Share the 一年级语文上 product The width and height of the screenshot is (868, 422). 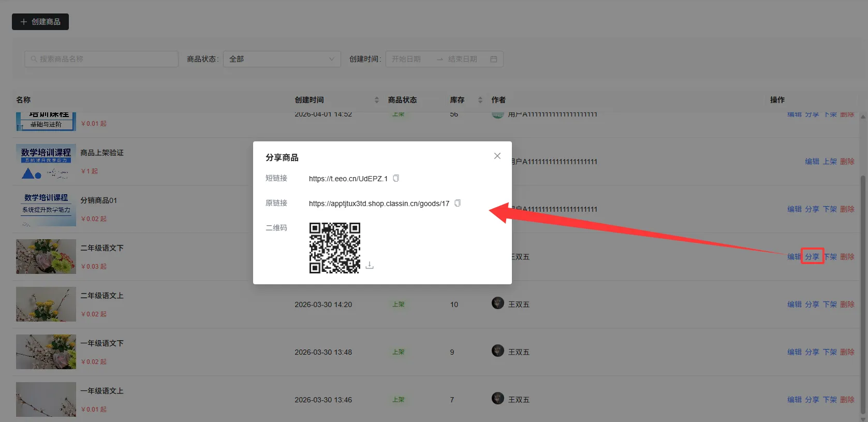click(x=812, y=400)
